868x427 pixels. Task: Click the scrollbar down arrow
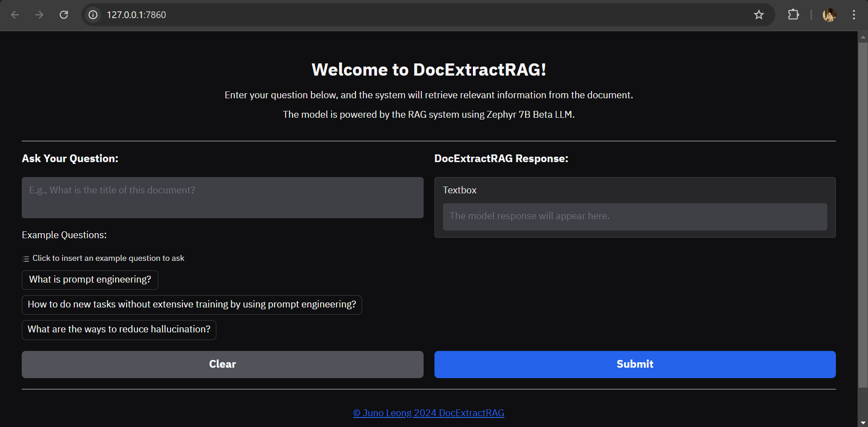pyautogui.click(x=863, y=422)
